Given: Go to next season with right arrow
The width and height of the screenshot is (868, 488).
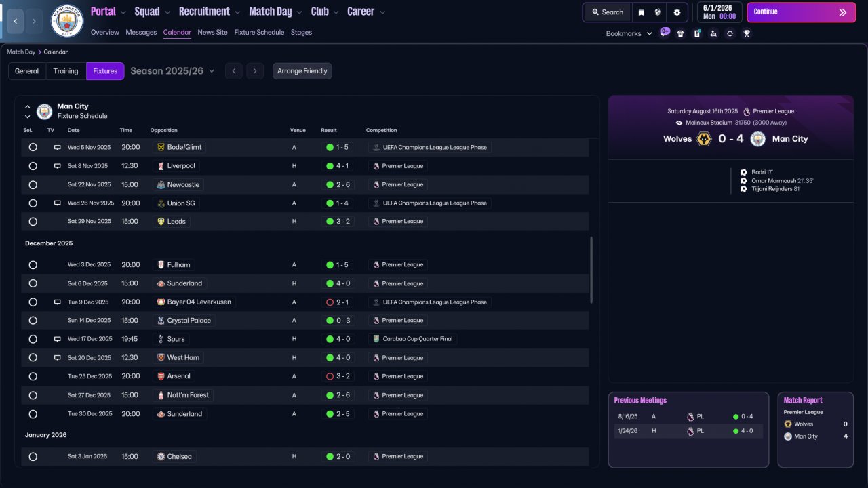Looking at the screenshot, I should (x=255, y=71).
